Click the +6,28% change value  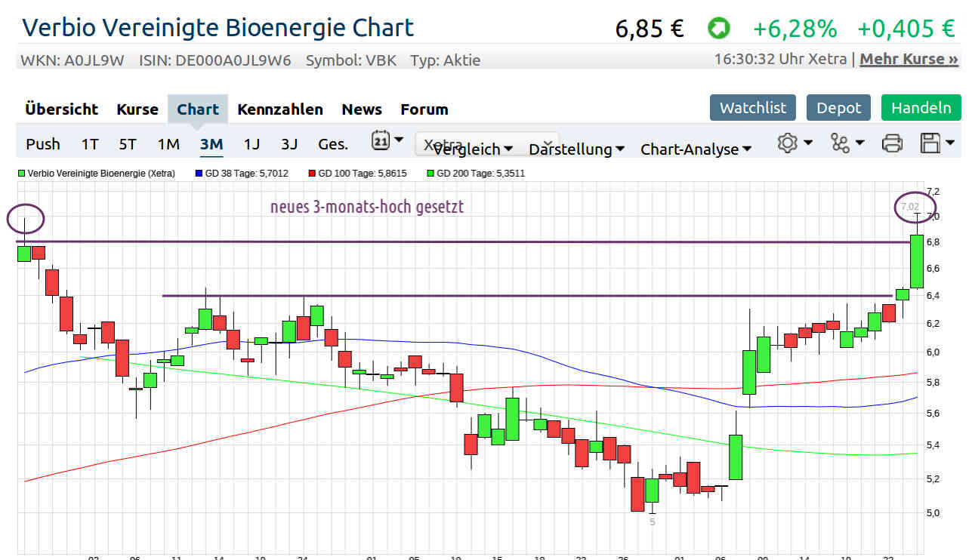click(x=795, y=29)
